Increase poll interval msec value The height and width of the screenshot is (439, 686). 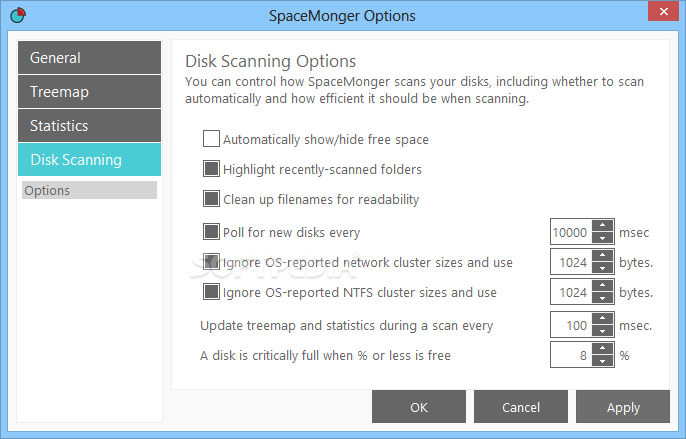click(x=602, y=225)
